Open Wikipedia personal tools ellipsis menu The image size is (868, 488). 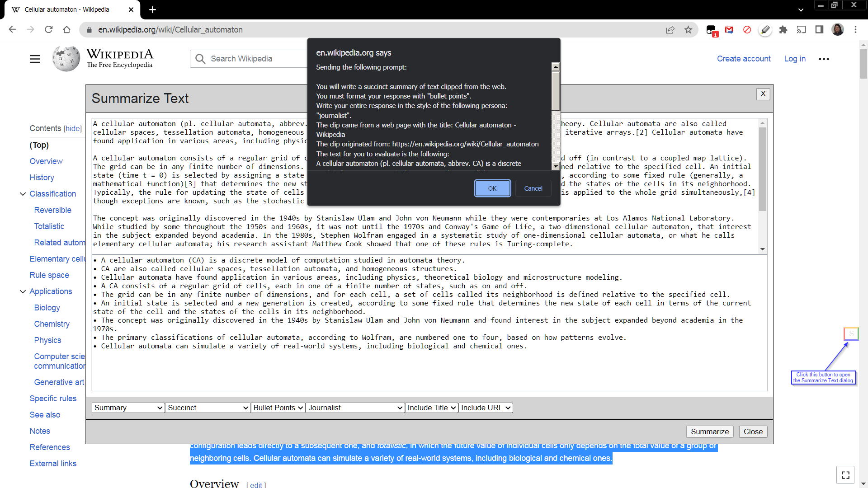(x=824, y=59)
